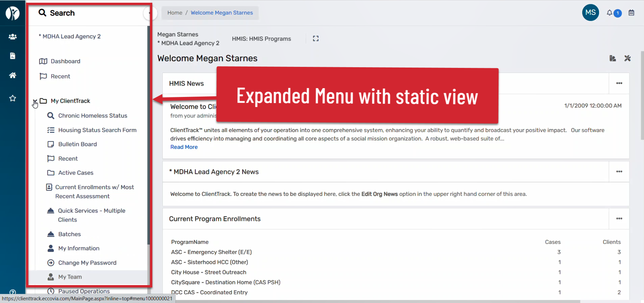Collapse the sidebar menu with arrow button
This screenshot has height=303, width=644.
(149, 13)
